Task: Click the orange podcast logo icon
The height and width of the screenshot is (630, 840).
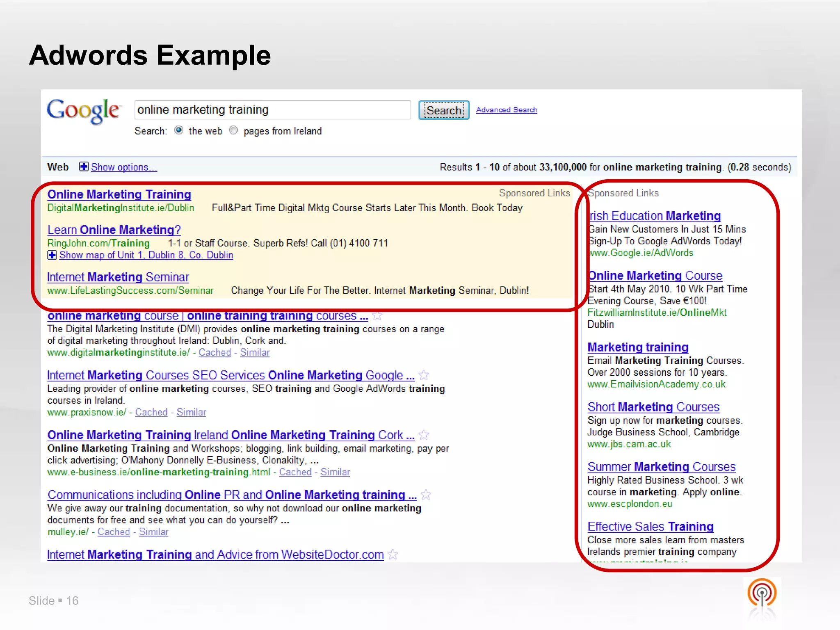Action: pyautogui.click(x=762, y=593)
